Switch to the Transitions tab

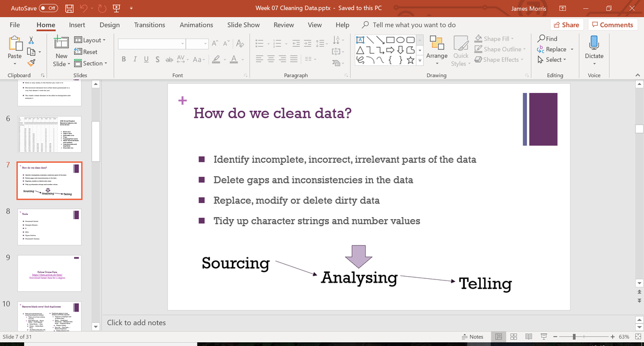coord(149,25)
